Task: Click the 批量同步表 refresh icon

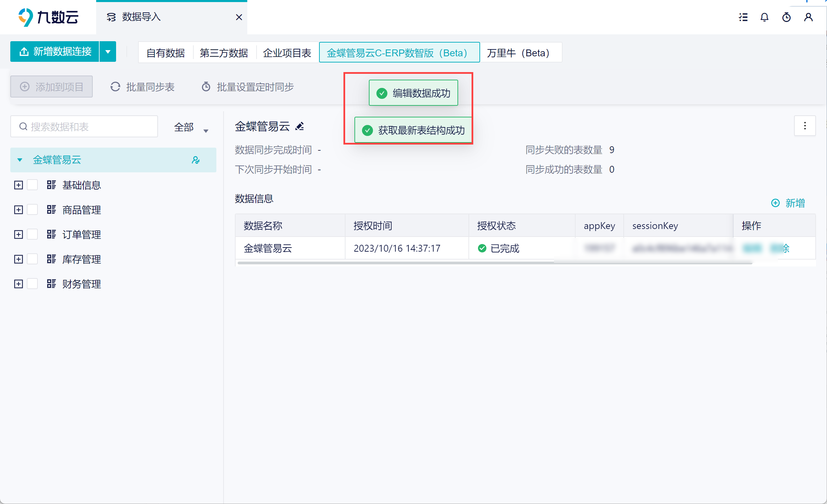Action: point(115,87)
